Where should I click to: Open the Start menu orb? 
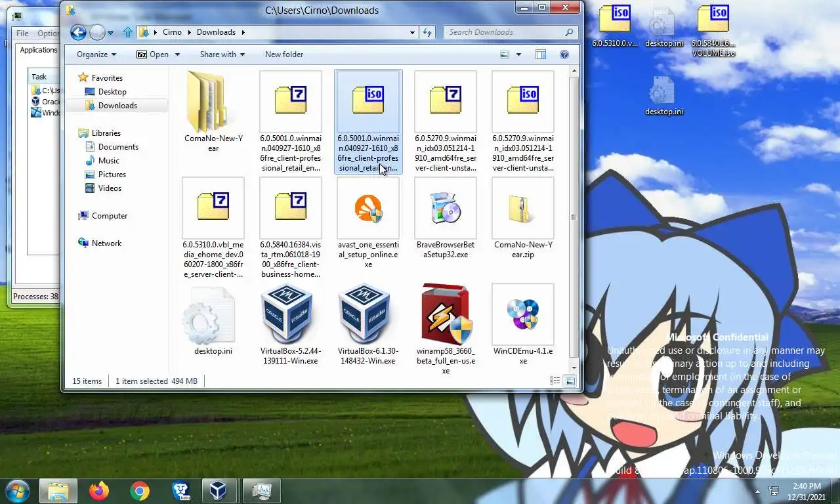[17, 491]
